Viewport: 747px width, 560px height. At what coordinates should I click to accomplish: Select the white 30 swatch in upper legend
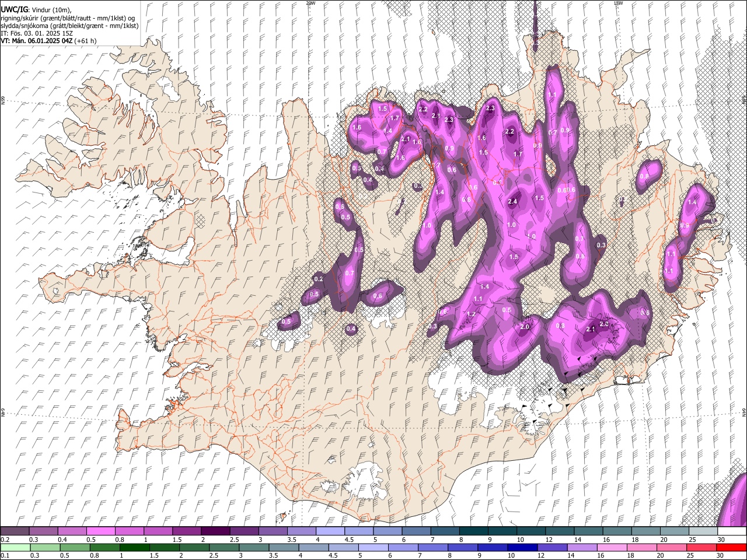click(x=731, y=531)
